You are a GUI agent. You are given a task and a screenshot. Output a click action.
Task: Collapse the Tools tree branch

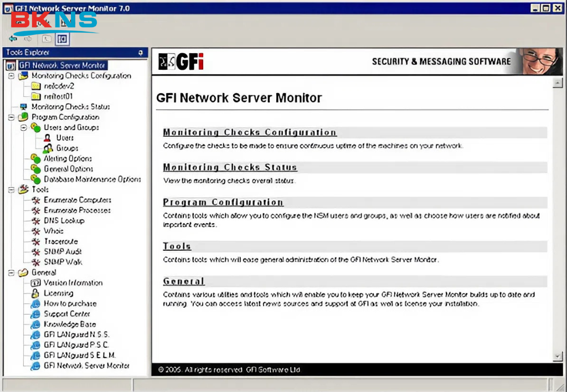coord(11,190)
